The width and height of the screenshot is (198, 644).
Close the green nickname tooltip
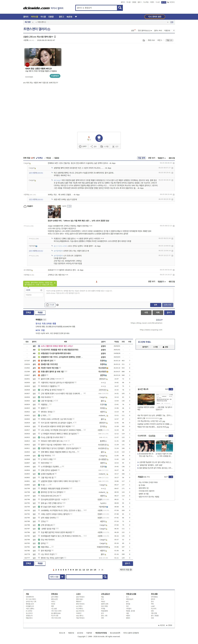point(55,283)
